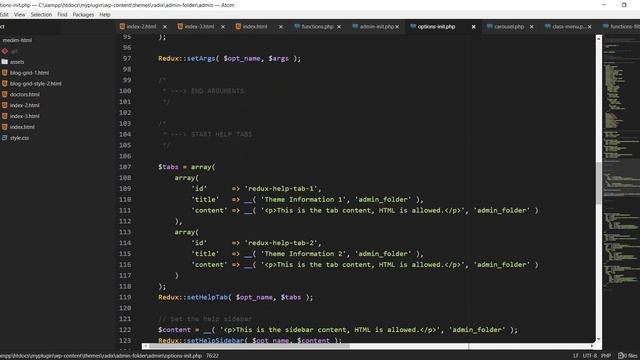Screen dimensions: 640x360
Task: Open index-2.html from the tree view
Action: pyautogui.click(x=24, y=105)
